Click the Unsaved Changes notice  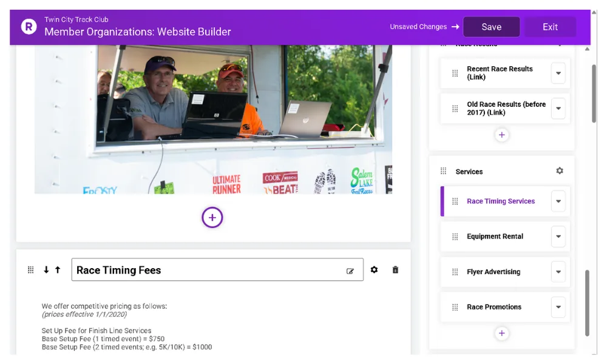pos(424,27)
